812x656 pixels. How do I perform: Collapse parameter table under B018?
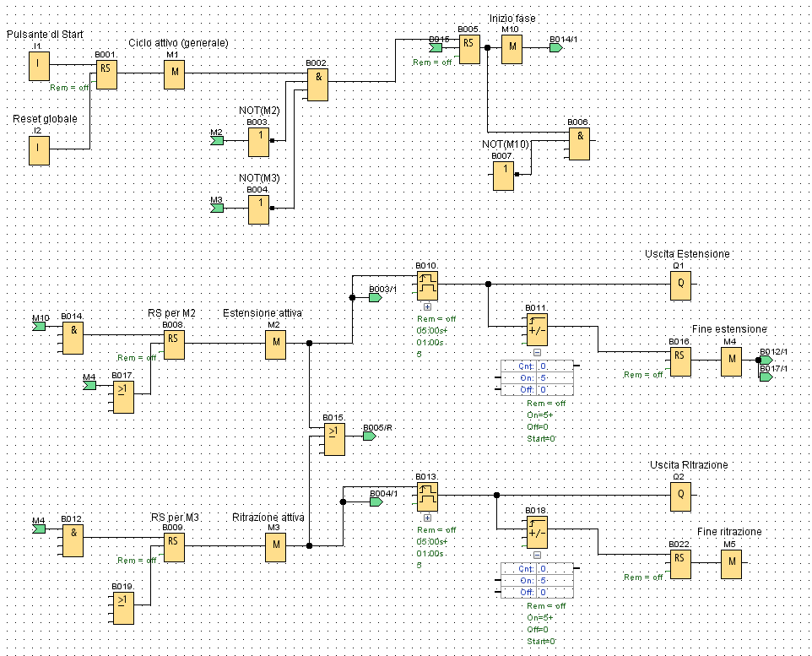click(x=537, y=555)
